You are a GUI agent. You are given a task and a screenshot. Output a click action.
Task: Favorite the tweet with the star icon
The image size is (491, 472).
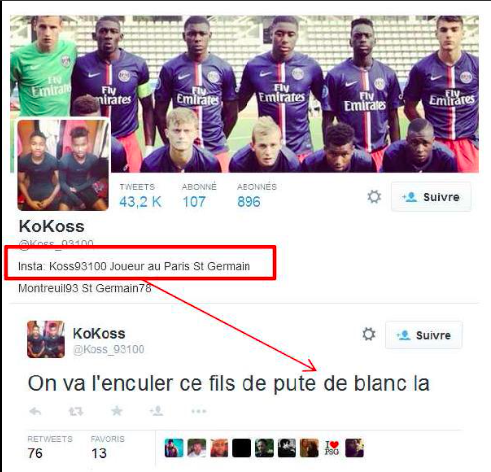[117, 411]
